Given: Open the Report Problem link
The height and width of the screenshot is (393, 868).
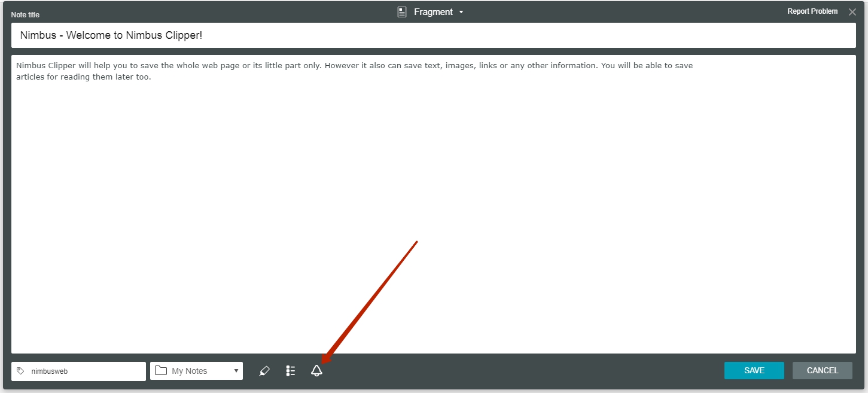Looking at the screenshot, I should click(812, 11).
